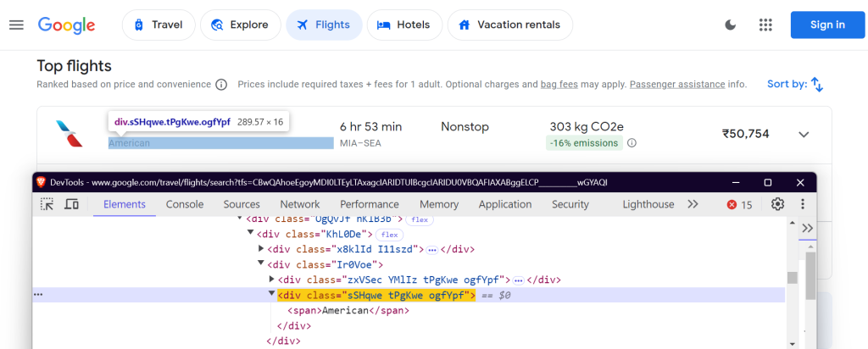Click the emissions info icon
The height and width of the screenshot is (349, 868).
pos(632,143)
